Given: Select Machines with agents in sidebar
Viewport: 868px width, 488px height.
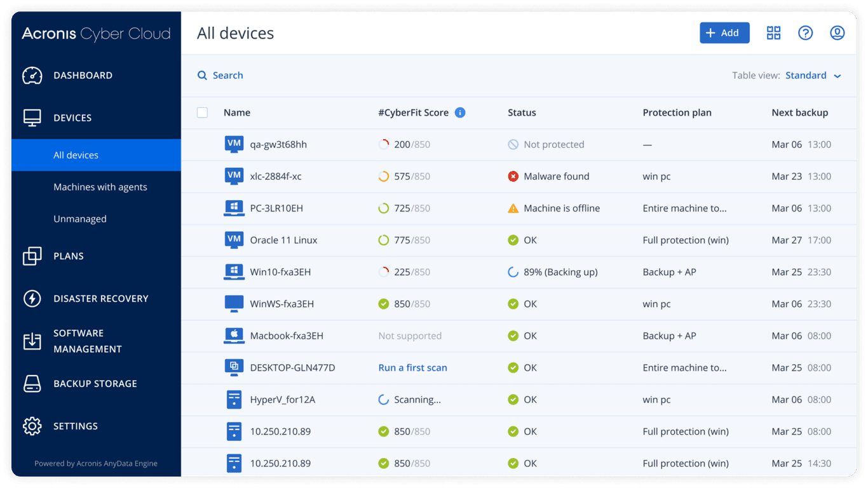Looking at the screenshot, I should click(x=100, y=187).
